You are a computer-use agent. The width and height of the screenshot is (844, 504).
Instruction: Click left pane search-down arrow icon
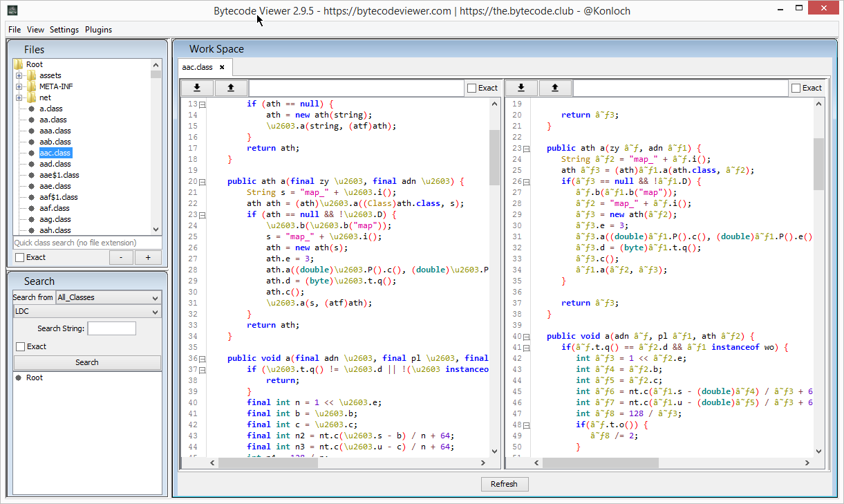[197, 88]
